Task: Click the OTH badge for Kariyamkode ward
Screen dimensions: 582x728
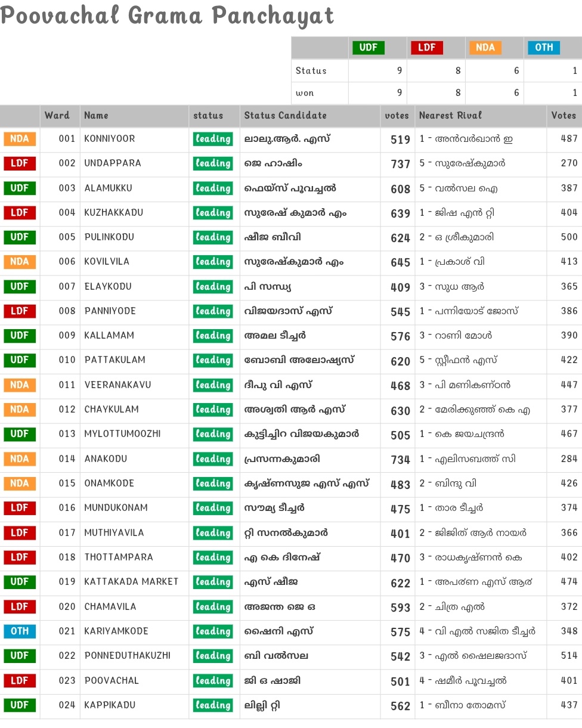Action: pos(20,631)
